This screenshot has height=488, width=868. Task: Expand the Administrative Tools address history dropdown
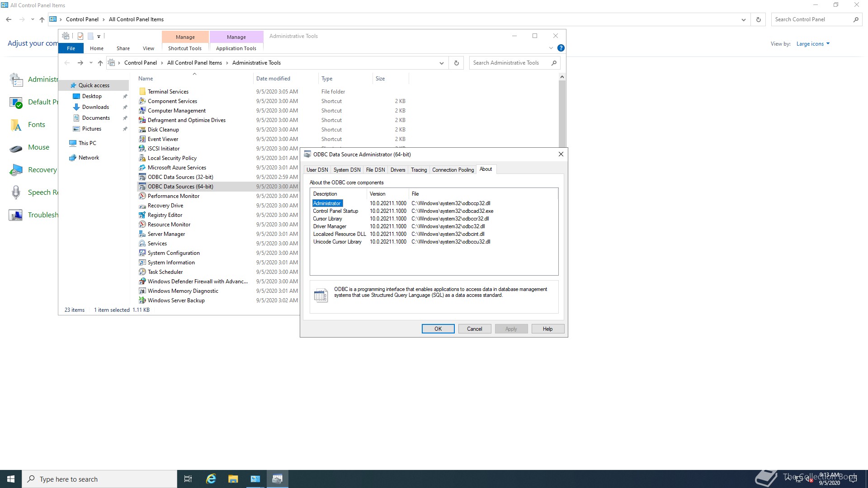441,63
